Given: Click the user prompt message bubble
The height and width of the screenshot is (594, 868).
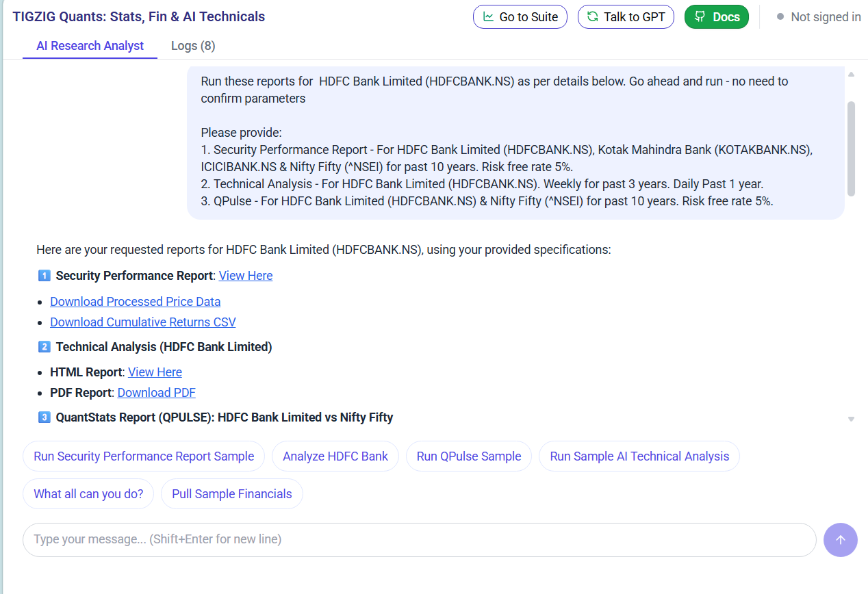Looking at the screenshot, I should [515, 142].
